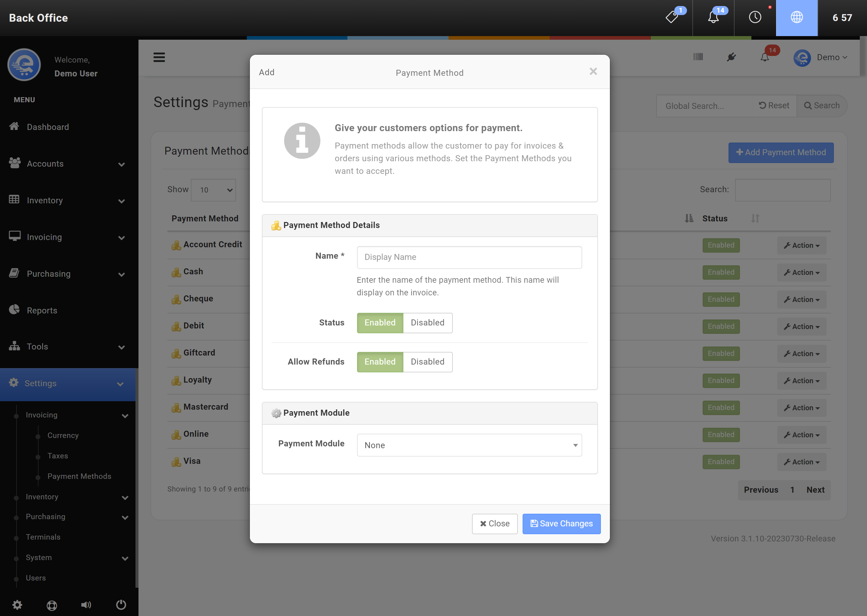This screenshot has width=867, height=616.
Task: Click the speaker sound icon
Action: click(86, 605)
